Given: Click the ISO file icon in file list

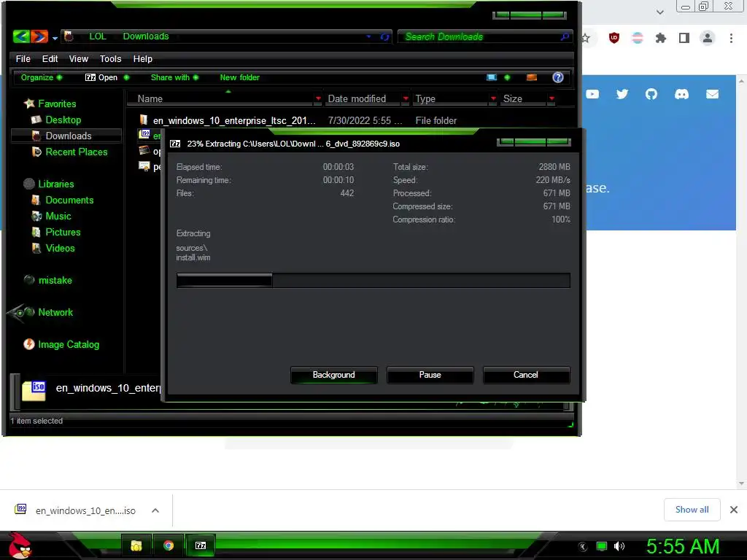Looking at the screenshot, I should [145, 134].
